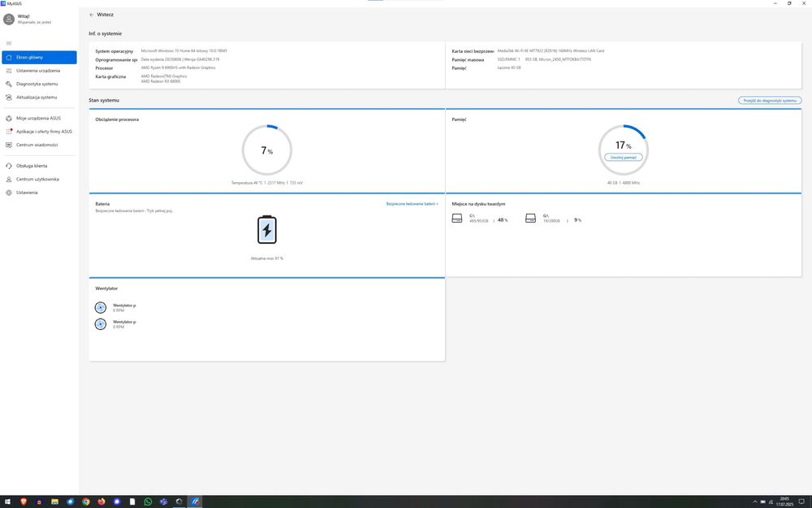This screenshot has height=508, width=812.
Task: Open the white document icon in taskbar
Action: point(132,501)
